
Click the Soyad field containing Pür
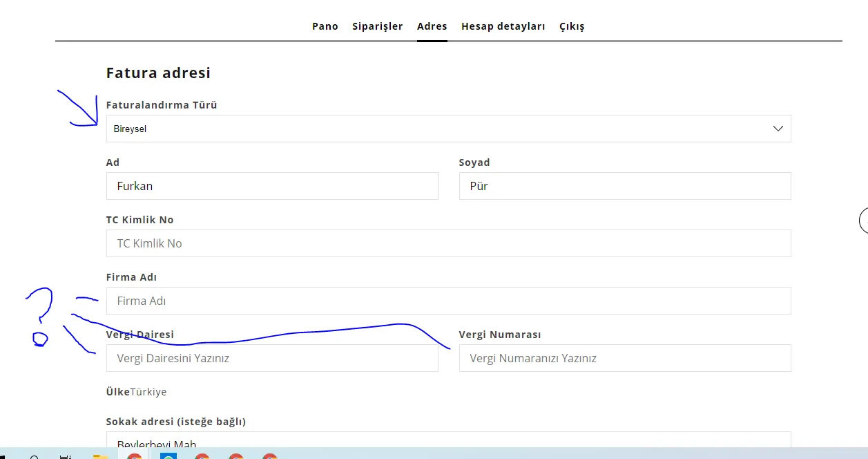pyautogui.click(x=625, y=186)
